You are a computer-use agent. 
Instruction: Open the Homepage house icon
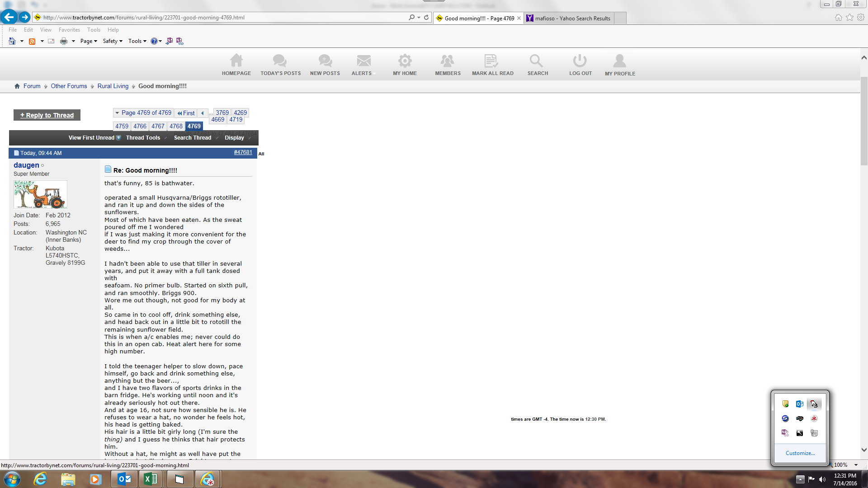click(236, 61)
